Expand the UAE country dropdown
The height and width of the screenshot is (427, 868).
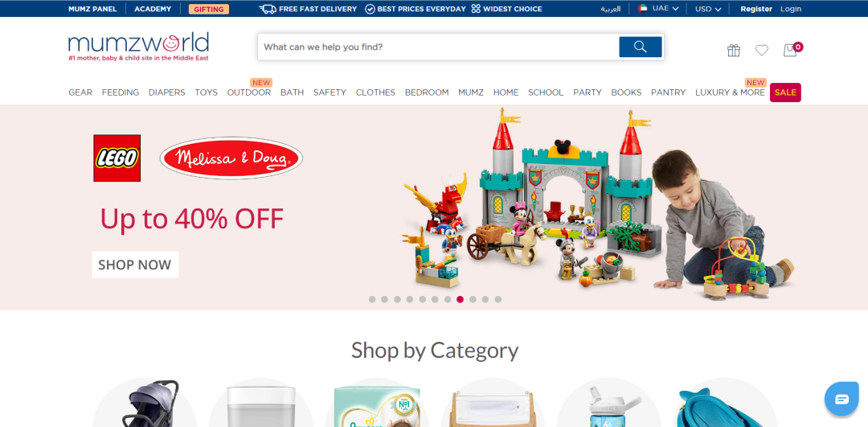click(x=658, y=9)
